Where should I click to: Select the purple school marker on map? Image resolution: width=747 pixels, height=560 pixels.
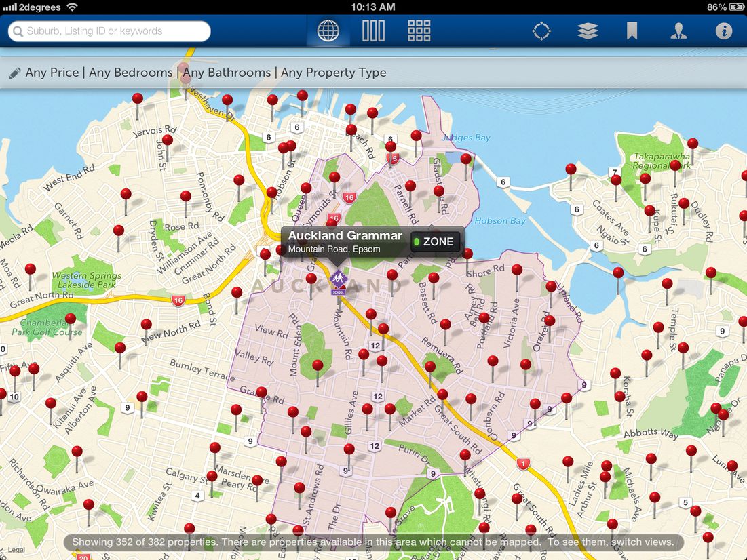click(x=338, y=281)
